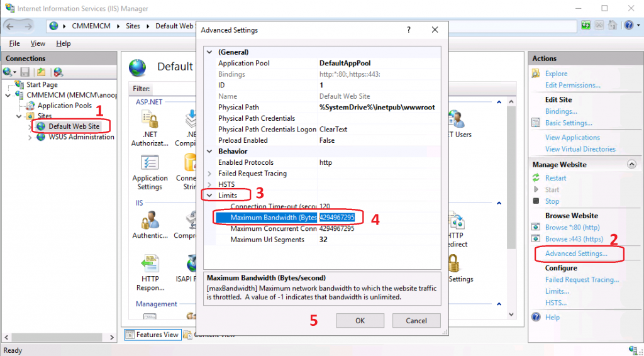Viewport: 644px width, 356px height.
Task: Open the File menu
Action: click(x=14, y=43)
